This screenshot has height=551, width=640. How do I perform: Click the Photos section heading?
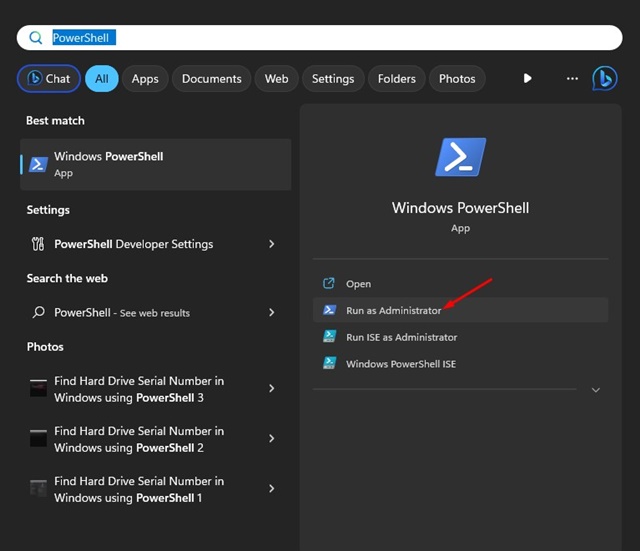pos(45,347)
